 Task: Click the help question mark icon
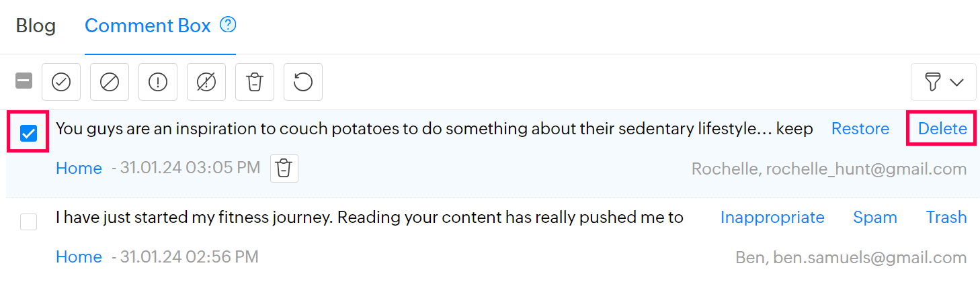click(229, 26)
